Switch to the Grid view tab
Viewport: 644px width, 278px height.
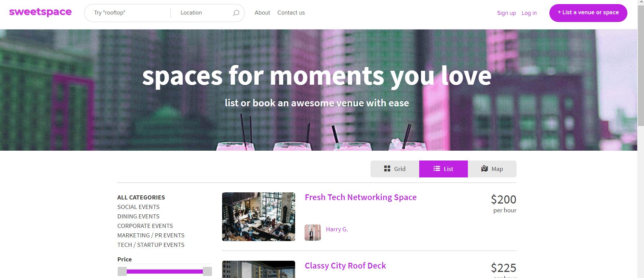pyautogui.click(x=395, y=169)
